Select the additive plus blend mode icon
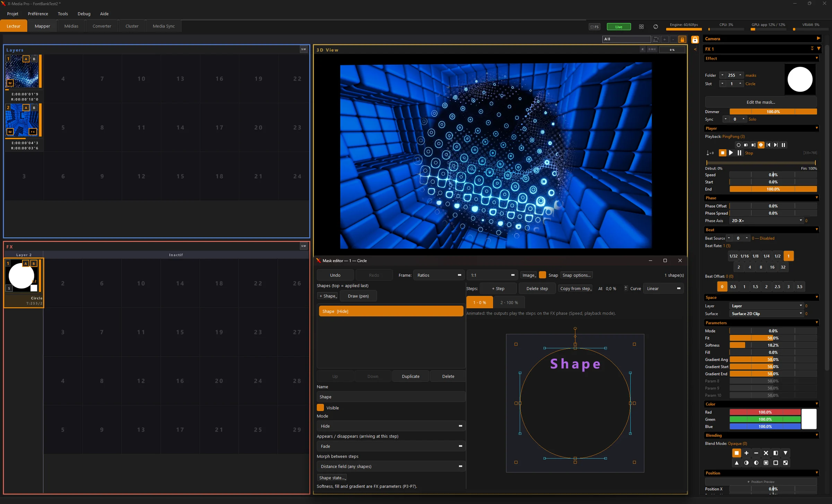Screen dimensions: 832x504 746,453
